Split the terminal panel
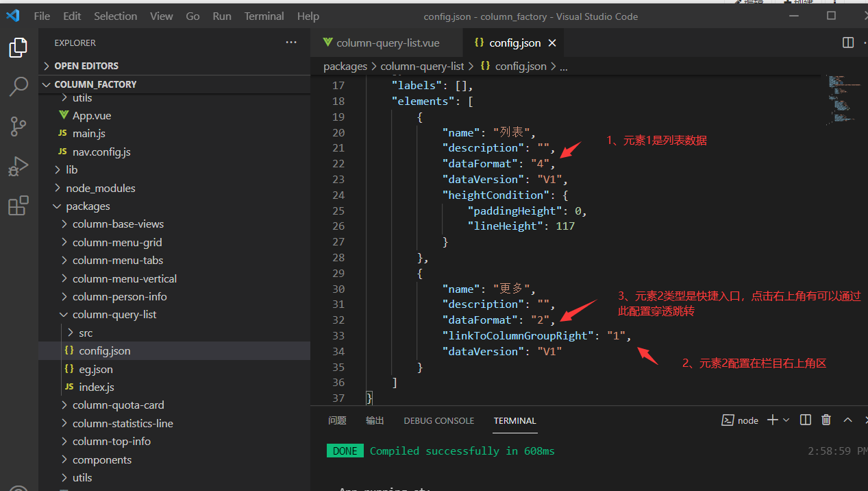The width and height of the screenshot is (868, 491). [x=806, y=420]
